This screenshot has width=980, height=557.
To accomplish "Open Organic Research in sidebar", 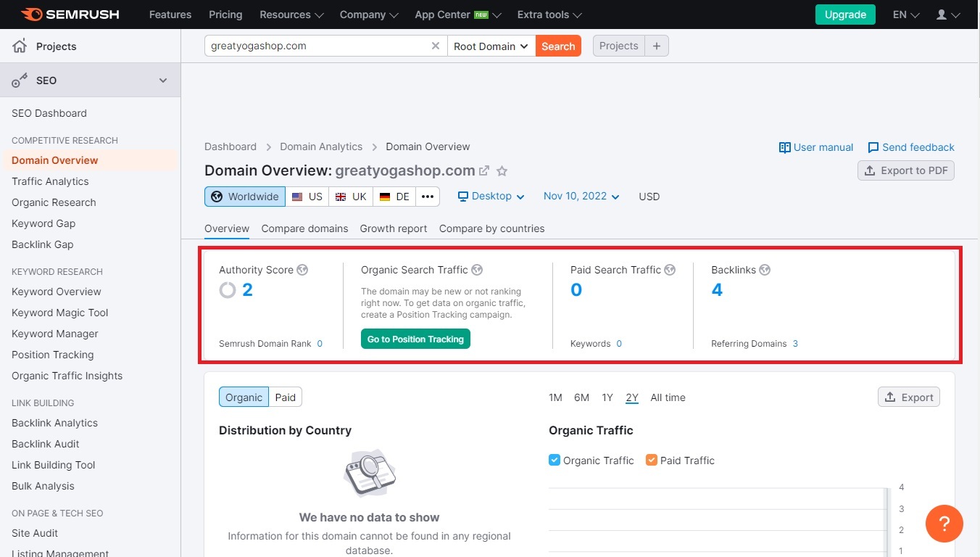I will coord(54,202).
